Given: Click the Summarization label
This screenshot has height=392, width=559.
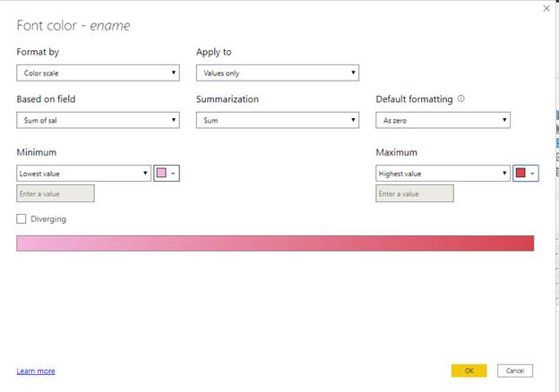Looking at the screenshot, I should pyautogui.click(x=228, y=99).
